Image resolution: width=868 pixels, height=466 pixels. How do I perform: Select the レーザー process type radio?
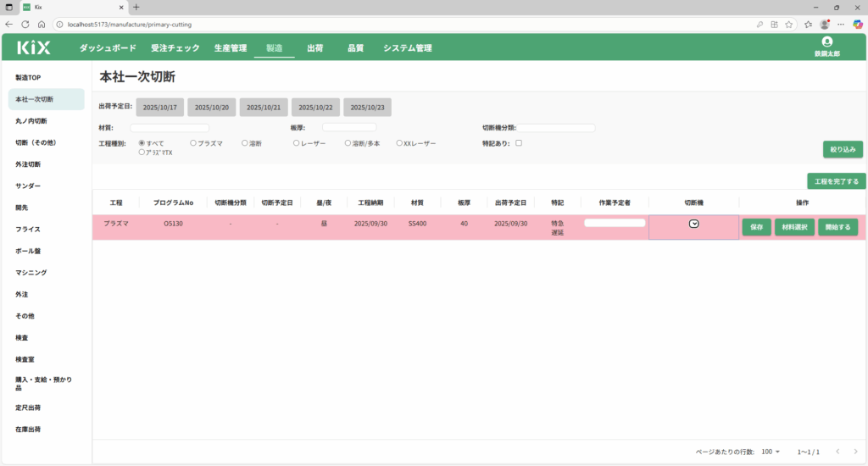pyautogui.click(x=297, y=143)
